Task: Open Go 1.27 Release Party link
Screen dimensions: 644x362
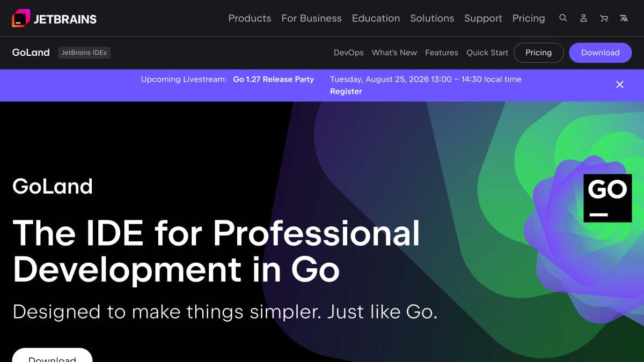Action: pyautogui.click(x=273, y=79)
